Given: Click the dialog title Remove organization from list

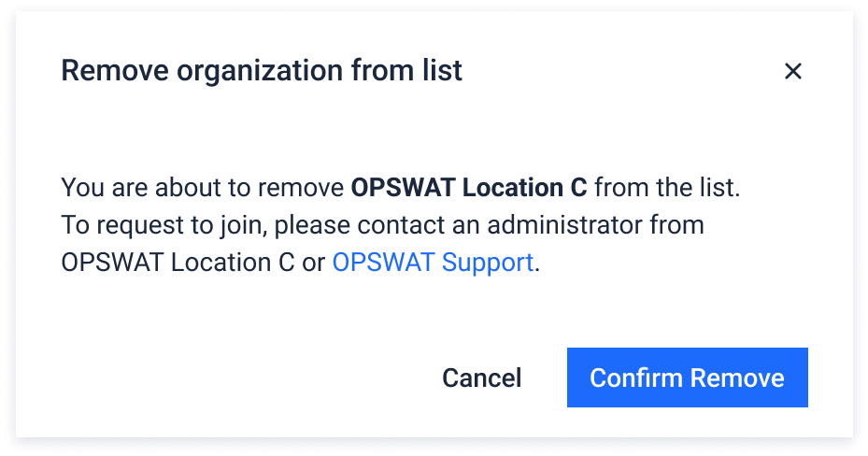Looking at the screenshot, I should pos(262,71).
